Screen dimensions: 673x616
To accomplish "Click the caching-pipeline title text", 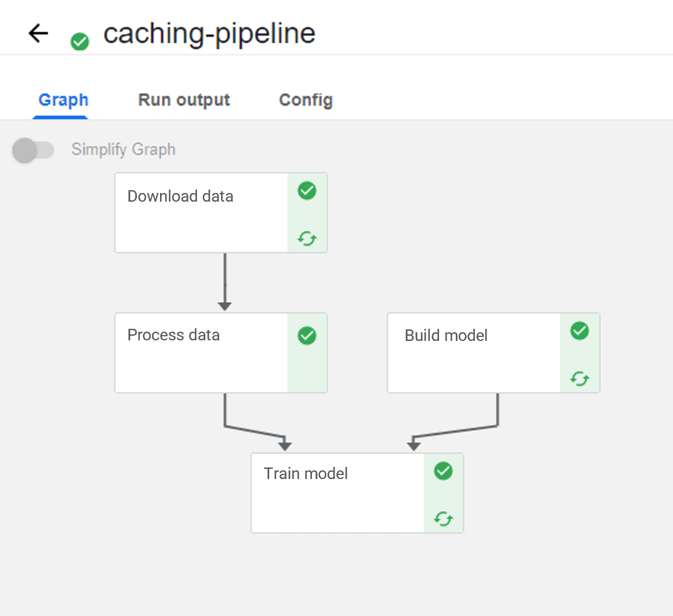I will pyautogui.click(x=210, y=34).
